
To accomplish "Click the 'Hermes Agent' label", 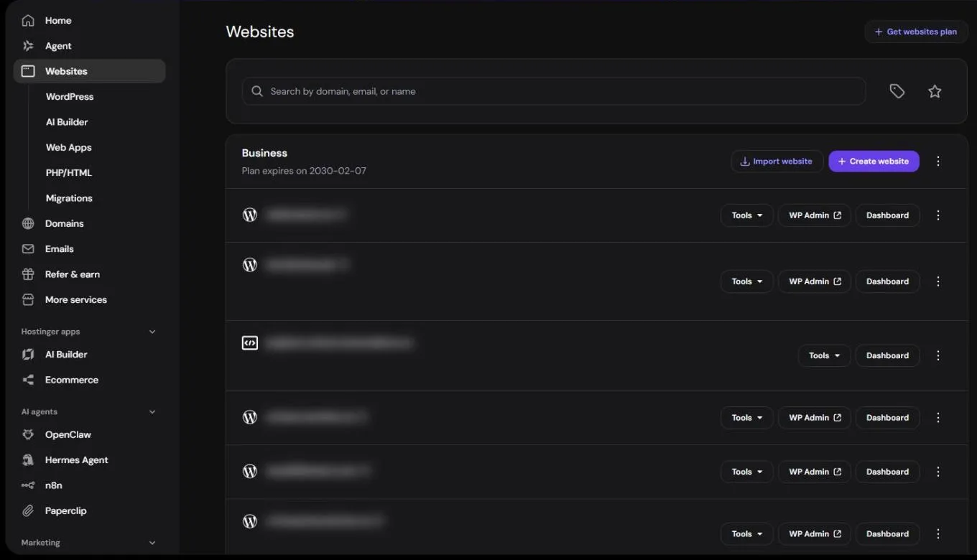I will pos(77,460).
